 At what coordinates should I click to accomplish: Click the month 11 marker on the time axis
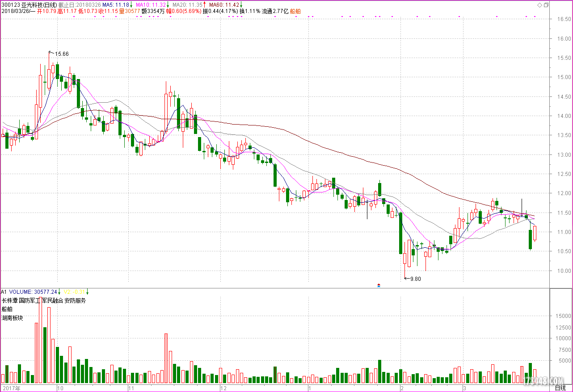(132, 388)
